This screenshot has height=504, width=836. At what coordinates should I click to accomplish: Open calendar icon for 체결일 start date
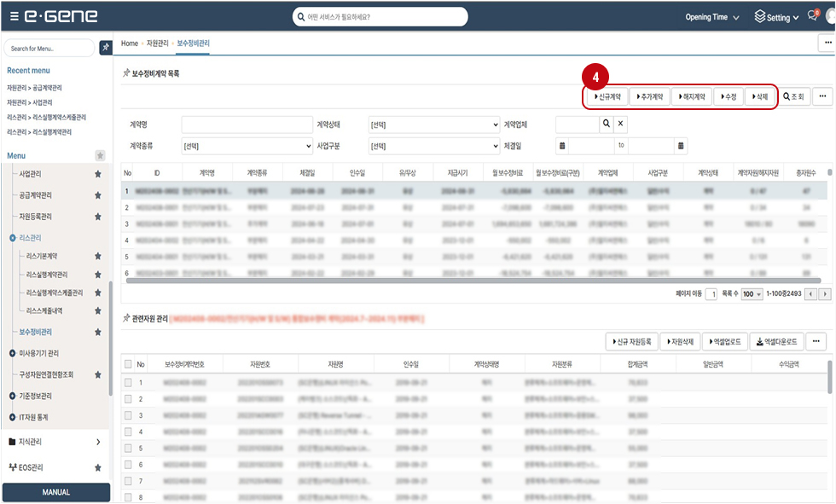(562, 146)
